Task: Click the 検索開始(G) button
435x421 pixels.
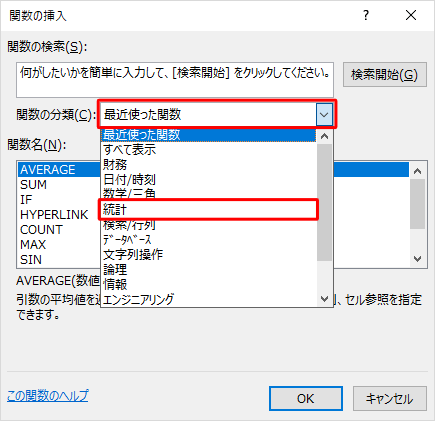Action: coord(385,75)
